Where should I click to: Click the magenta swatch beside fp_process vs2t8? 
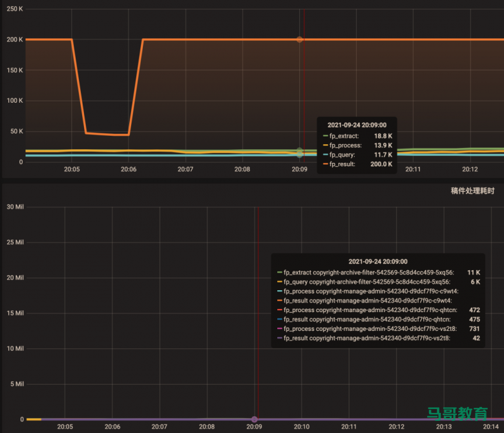(x=279, y=328)
